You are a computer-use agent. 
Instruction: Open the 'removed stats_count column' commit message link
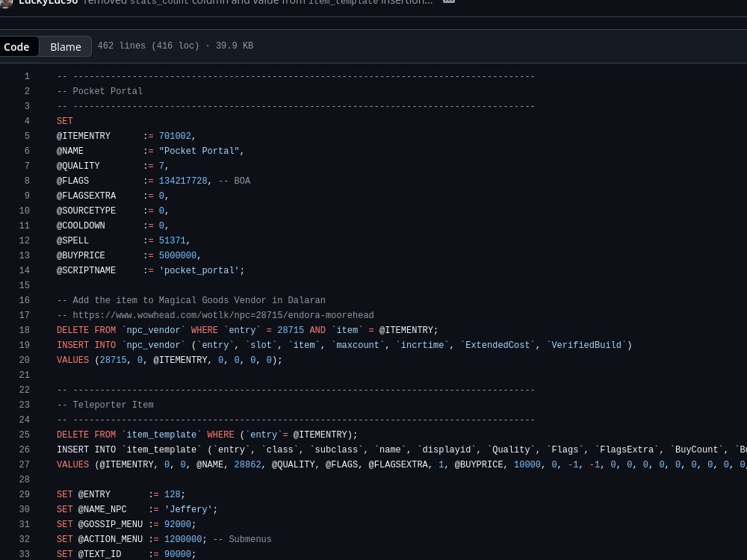pyautogui.click(x=258, y=2)
